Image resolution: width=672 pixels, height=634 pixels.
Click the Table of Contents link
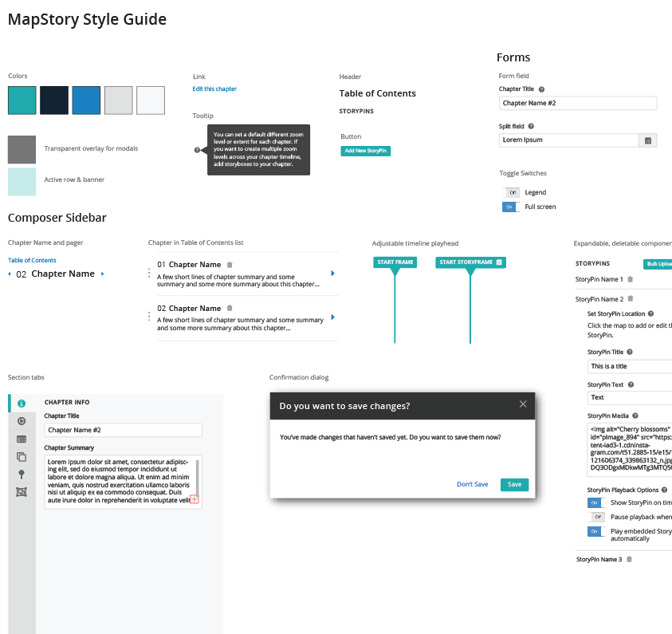(x=32, y=260)
